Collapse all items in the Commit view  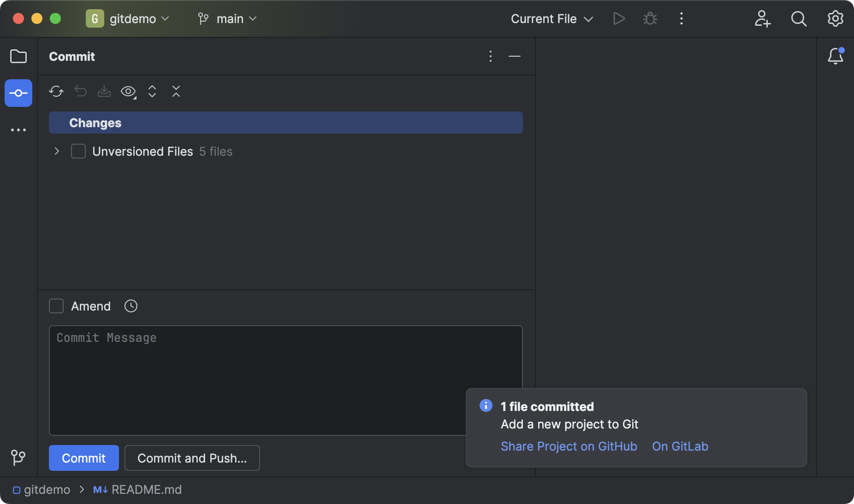[176, 91]
